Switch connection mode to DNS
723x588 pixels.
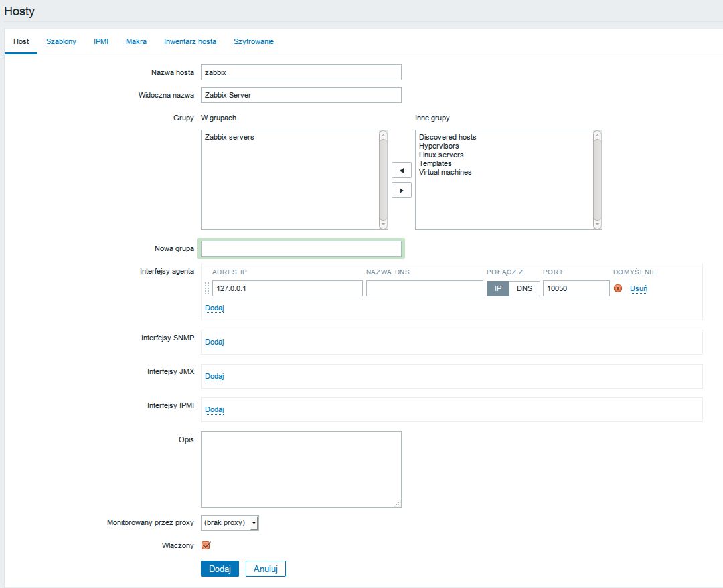[x=524, y=288]
